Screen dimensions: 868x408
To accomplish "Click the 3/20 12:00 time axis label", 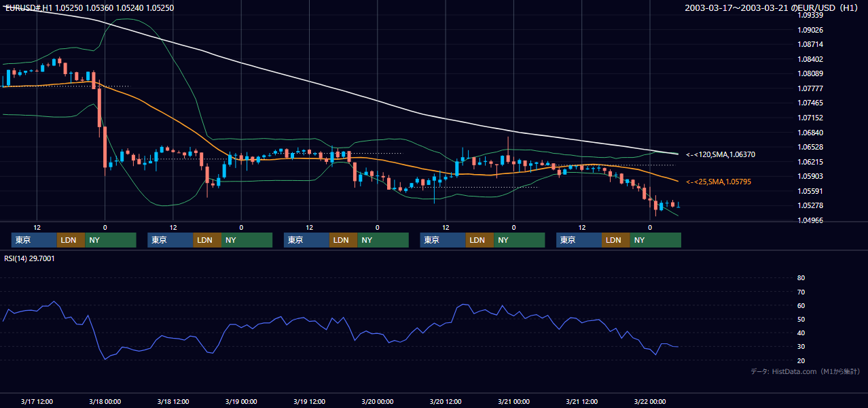I will pos(446,401).
